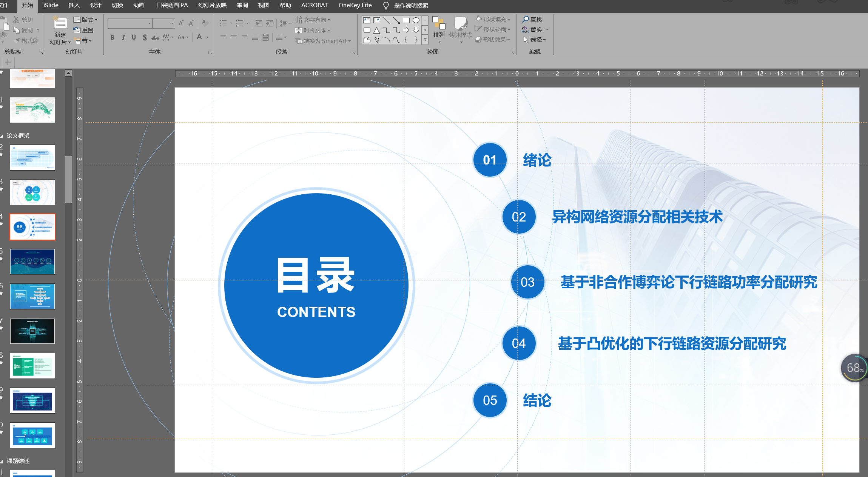Select the curve shape
The width and height of the screenshot is (868, 477).
[x=396, y=40]
